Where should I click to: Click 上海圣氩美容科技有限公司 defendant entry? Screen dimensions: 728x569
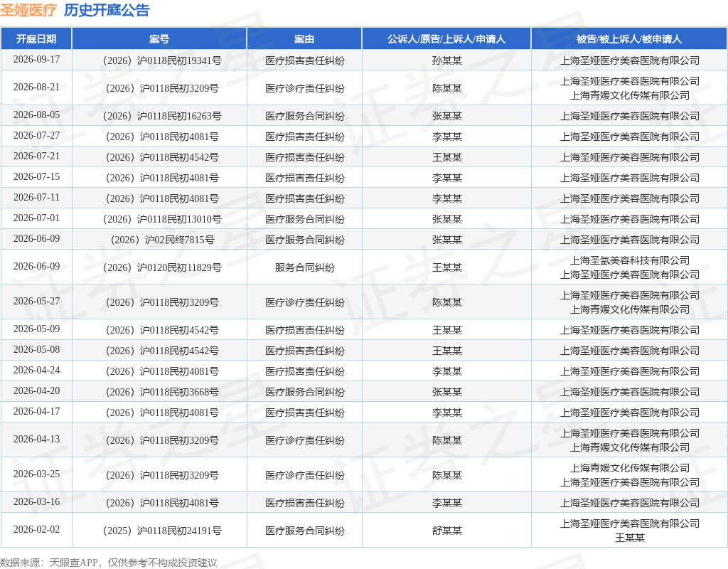pyautogui.click(x=630, y=260)
